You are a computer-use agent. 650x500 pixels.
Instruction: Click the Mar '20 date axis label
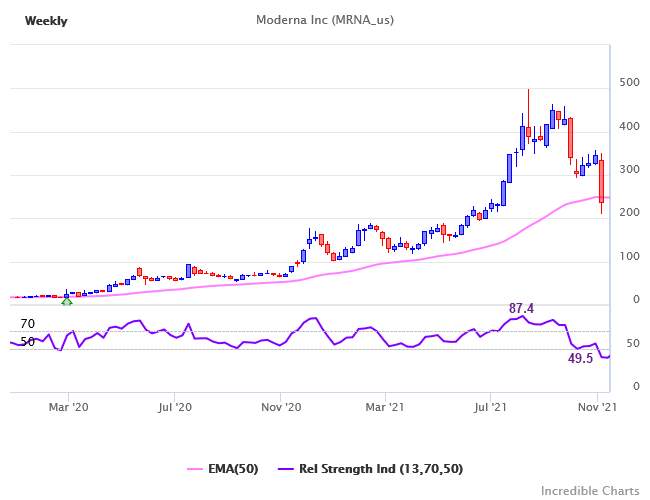68,407
